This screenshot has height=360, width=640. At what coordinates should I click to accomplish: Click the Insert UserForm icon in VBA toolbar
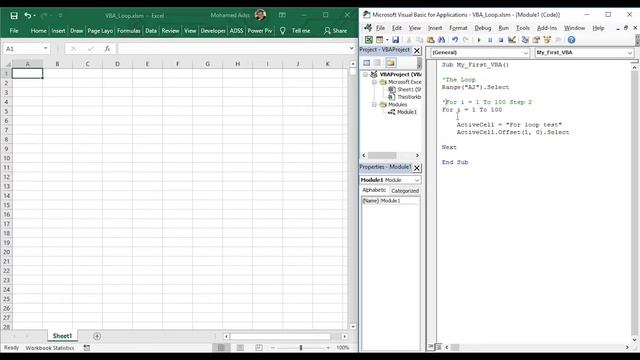pyautogui.click(x=380, y=40)
